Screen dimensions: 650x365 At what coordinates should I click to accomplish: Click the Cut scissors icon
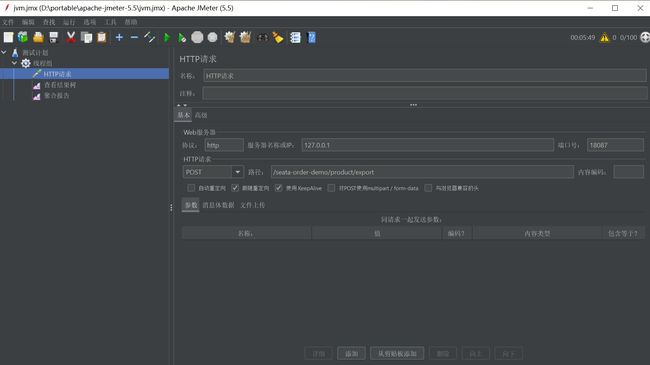(x=71, y=37)
